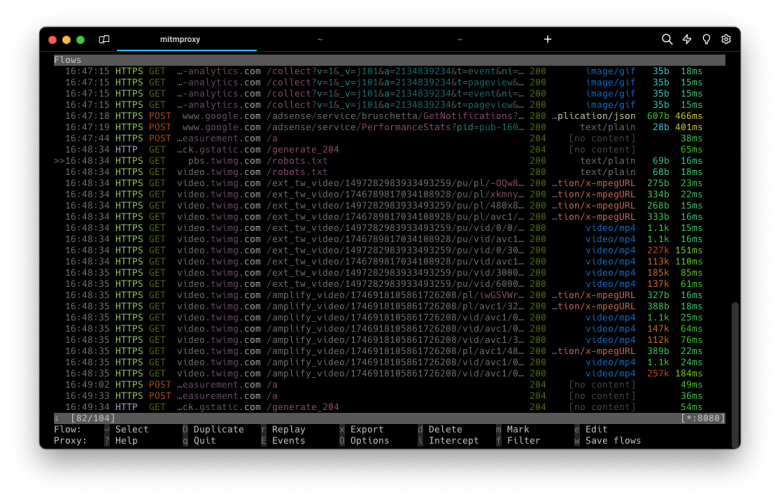
Task: Toggle the split pane icon near window controls
Action: click(x=104, y=39)
